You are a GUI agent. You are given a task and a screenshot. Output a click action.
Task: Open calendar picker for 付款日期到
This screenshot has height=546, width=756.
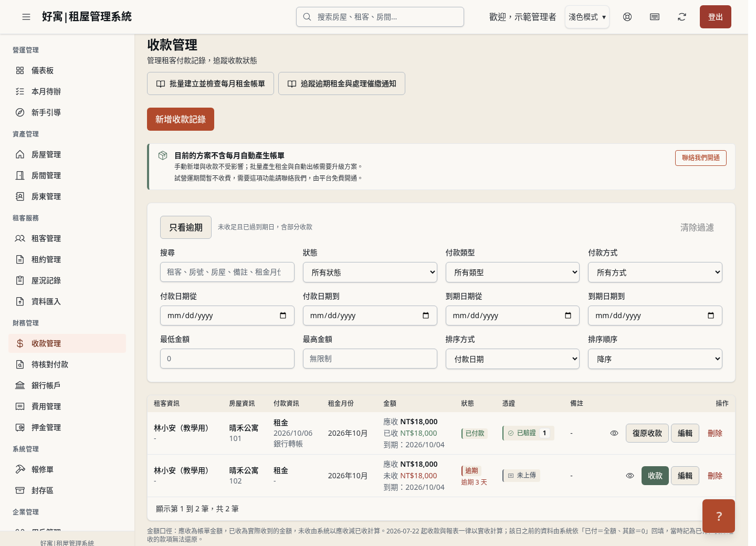(426, 316)
